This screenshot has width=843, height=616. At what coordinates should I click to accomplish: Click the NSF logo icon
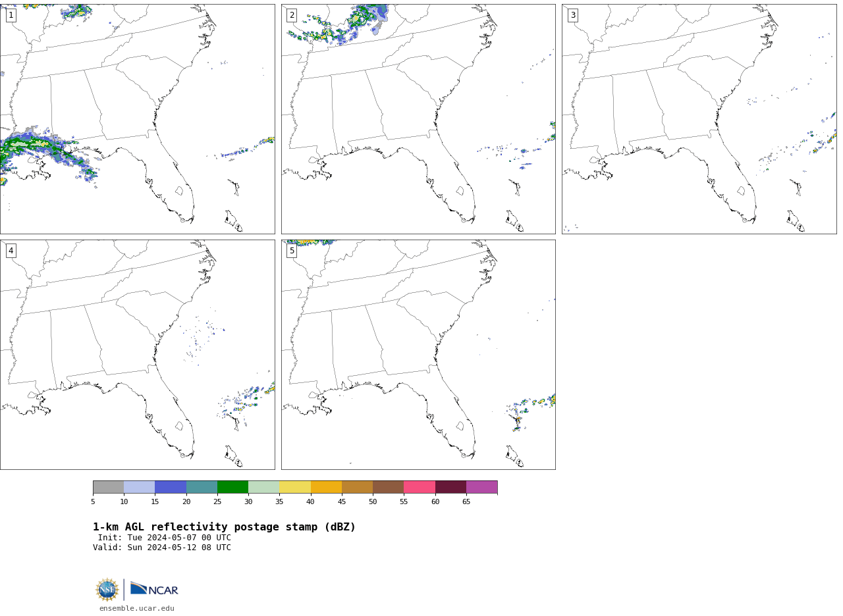point(107,590)
